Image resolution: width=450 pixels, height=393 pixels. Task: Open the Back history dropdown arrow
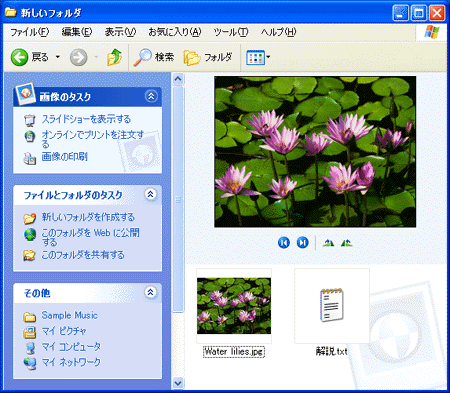[x=58, y=57]
